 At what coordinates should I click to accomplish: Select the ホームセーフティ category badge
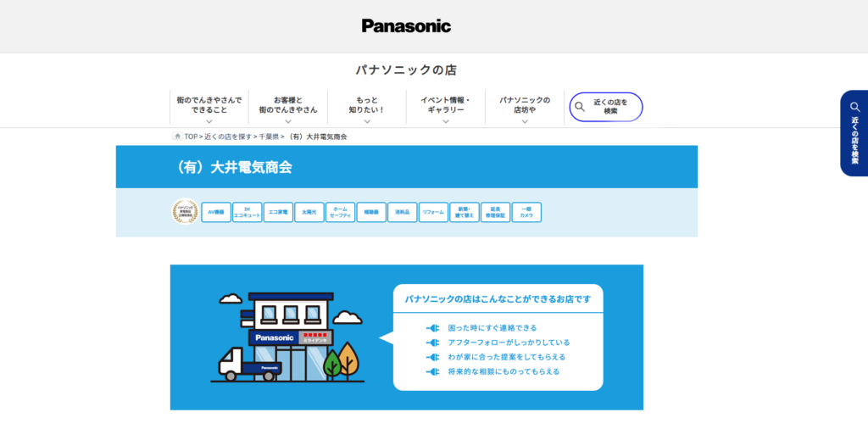[340, 212]
